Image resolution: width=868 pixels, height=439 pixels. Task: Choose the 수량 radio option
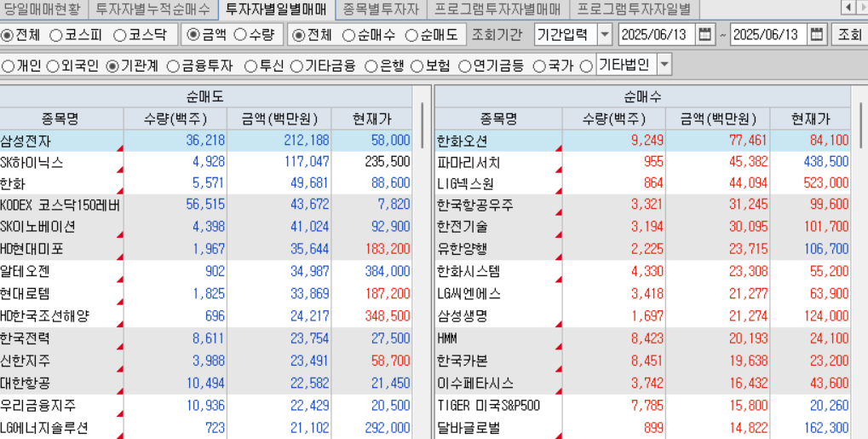coord(239,35)
